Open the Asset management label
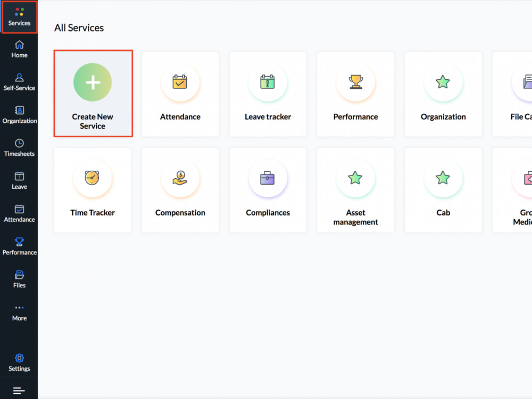Screen dimensions: 532x399 pyautogui.click(x=355, y=218)
